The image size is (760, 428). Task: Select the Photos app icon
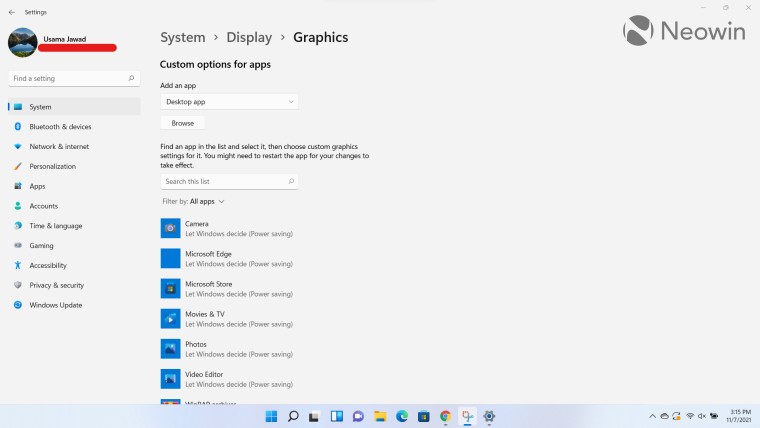[x=171, y=349]
